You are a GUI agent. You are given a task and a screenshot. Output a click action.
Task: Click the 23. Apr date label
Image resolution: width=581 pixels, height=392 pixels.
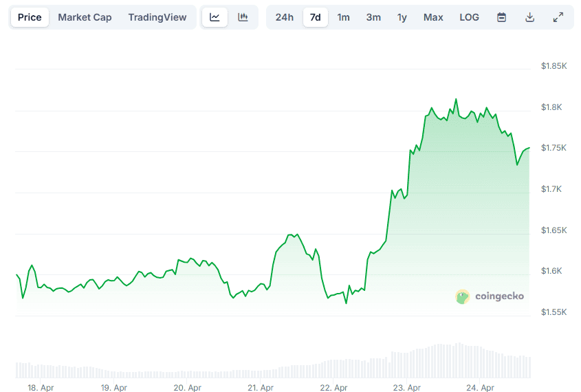pos(406,388)
